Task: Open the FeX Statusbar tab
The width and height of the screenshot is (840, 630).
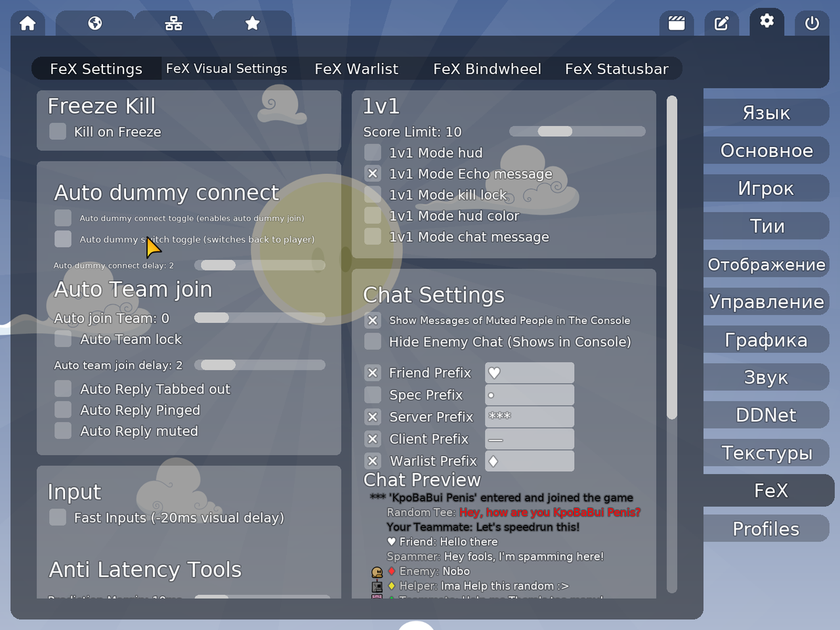Action: point(617,69)
